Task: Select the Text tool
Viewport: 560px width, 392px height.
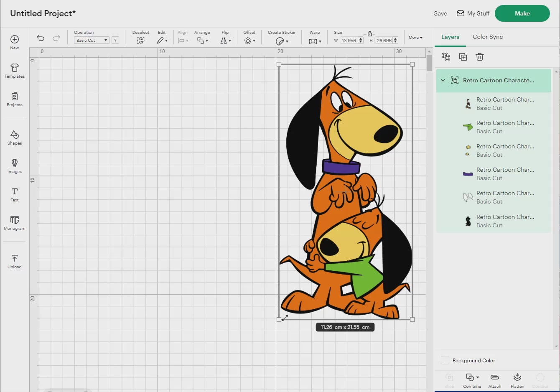Action: [x=15, y=194]
